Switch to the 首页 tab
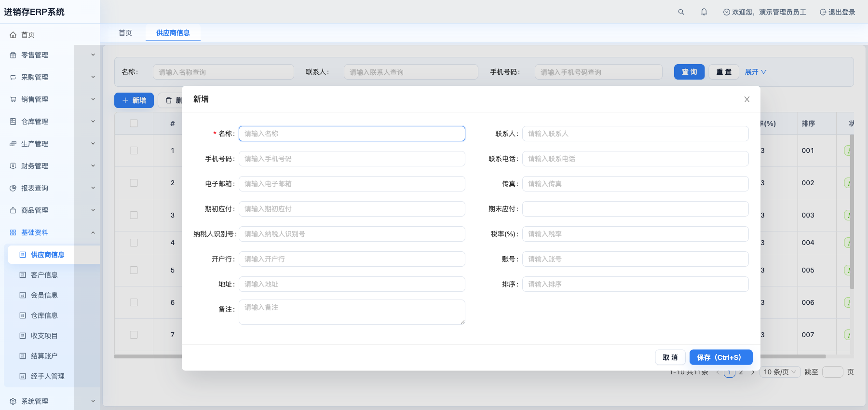 (125, 33)
